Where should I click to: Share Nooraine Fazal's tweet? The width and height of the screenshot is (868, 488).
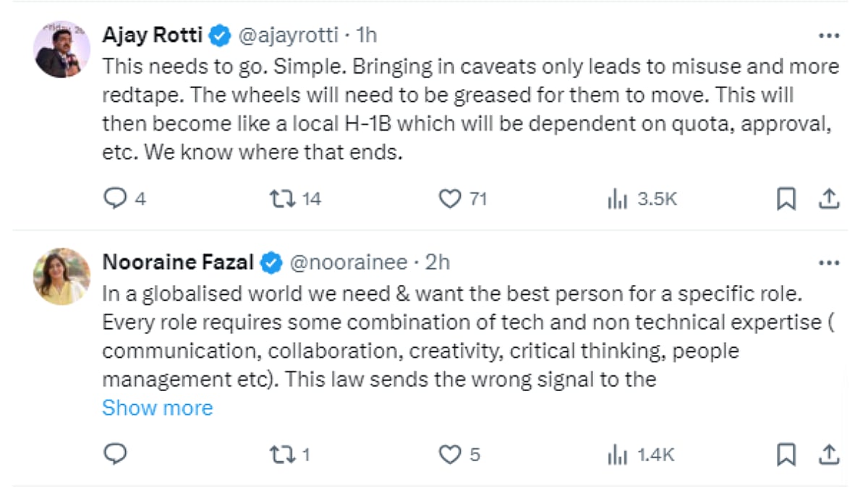pos(829,454)
